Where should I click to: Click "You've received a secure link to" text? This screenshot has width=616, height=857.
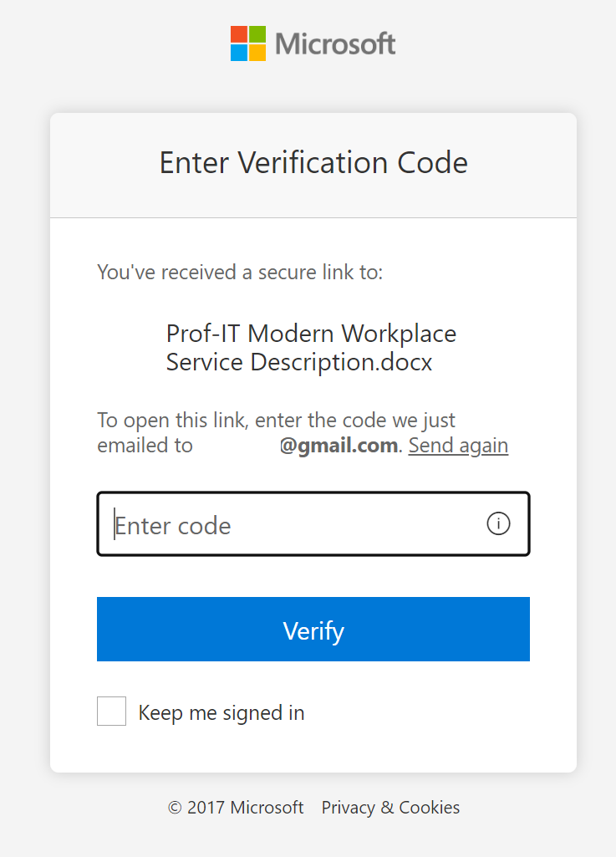(x=240, y=272)
